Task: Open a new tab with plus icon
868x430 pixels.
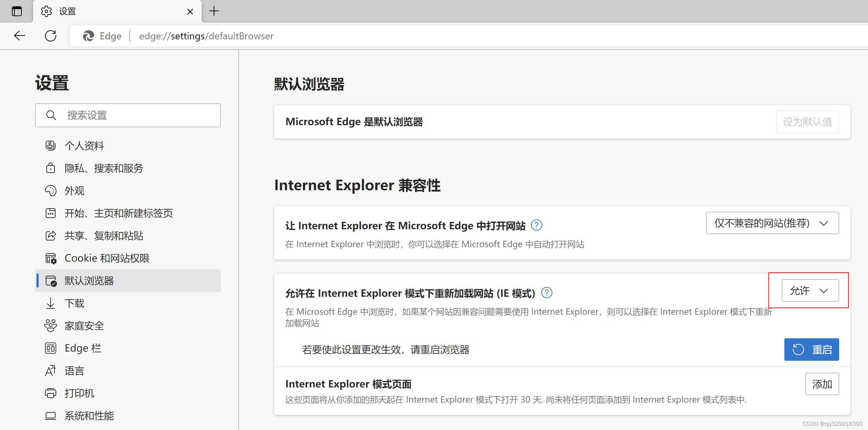Action: click(x=214, y=11)
